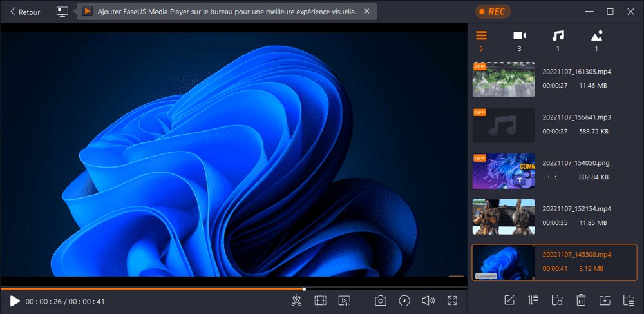Select the 20221107_155641.mp3 music thumbnail
Viewport: 644px width, 314px height.
504,125
